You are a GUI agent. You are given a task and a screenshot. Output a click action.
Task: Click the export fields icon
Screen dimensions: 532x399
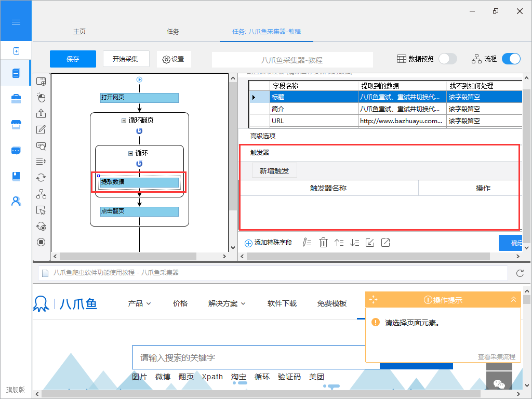(x=385, y=242)
